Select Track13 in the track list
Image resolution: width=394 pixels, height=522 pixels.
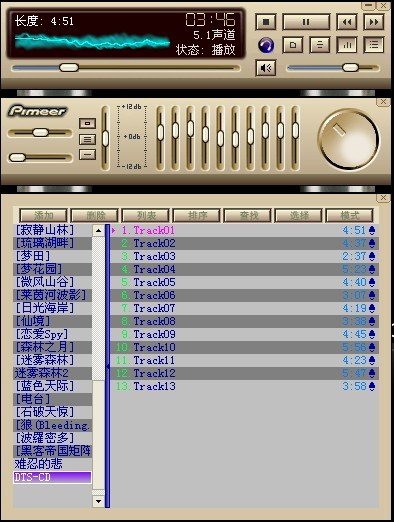pyautogui.click(x=245, y=386)
